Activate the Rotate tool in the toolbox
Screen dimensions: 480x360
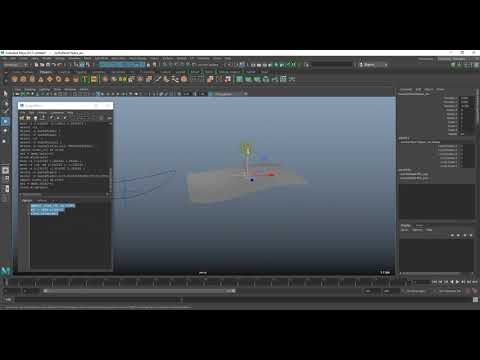[5, 131]
